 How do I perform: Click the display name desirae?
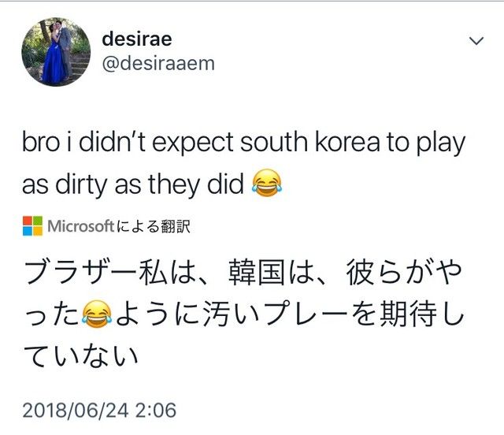(x=137, y=39)
